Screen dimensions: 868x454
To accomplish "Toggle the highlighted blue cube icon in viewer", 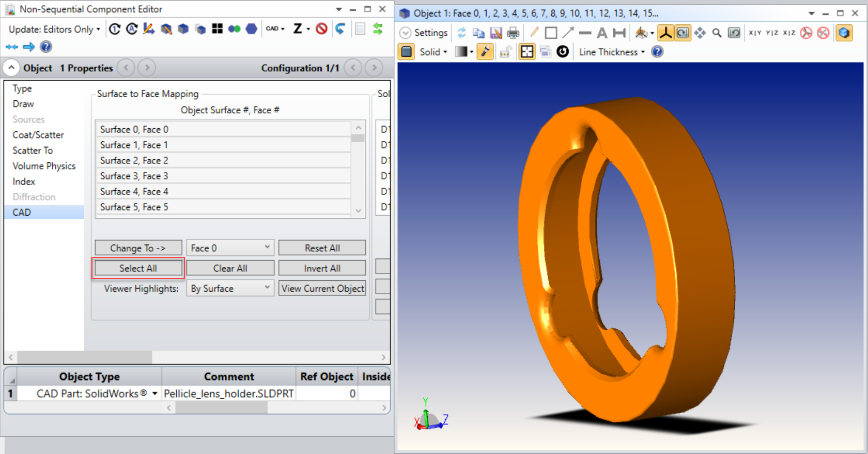I will point(844,33).
